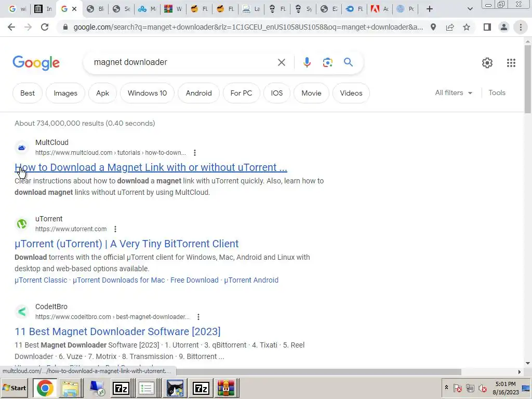Bookmark this page with the star
This screenshot has width=532, height=399.
coord(467,27)
